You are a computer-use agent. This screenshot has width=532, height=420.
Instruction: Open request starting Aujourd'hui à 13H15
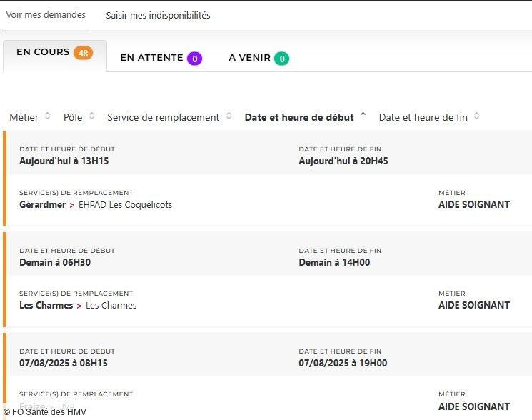click(64, 161)
